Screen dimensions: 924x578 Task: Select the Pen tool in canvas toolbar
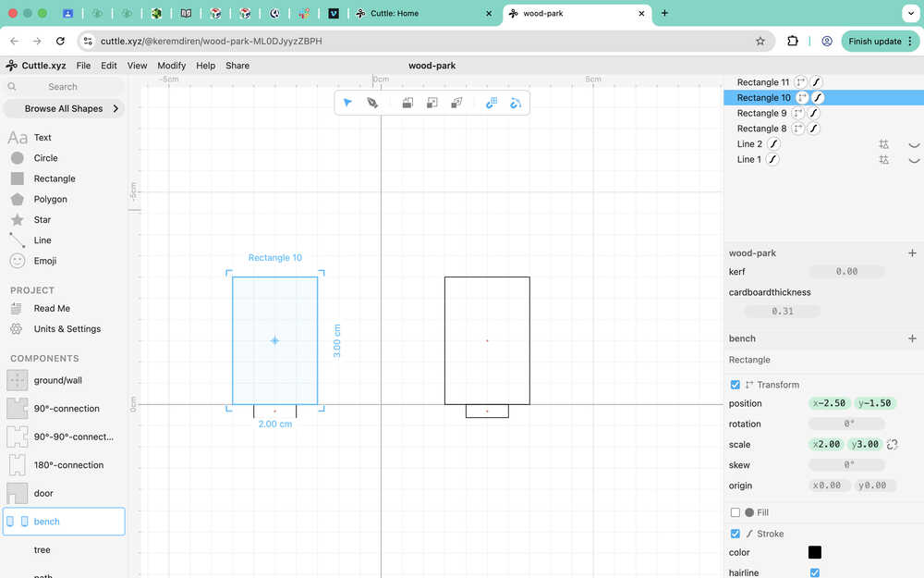tap(372, 103)
